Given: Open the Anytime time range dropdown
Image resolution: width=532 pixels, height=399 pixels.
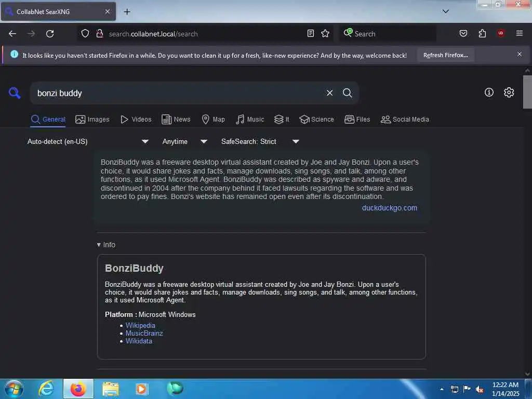Looking at the screenshot, I should pyautogui.click(x=184, y=141).
